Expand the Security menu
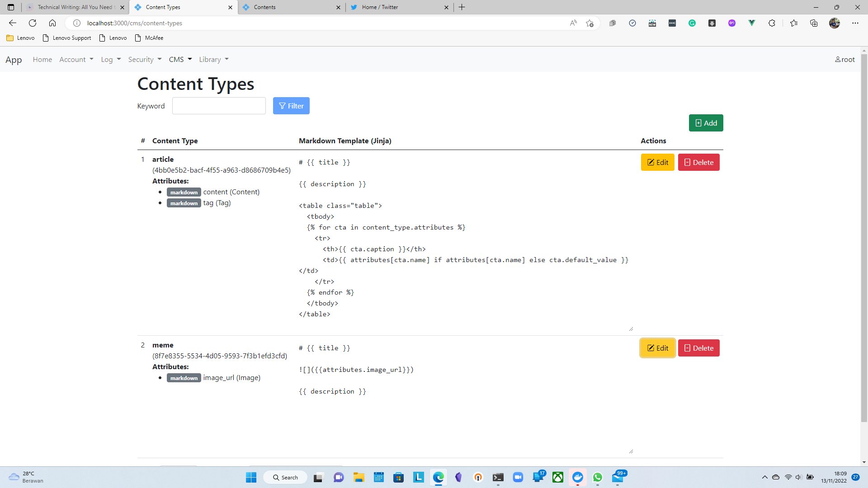868x488 pixels. tap(144, 59)
